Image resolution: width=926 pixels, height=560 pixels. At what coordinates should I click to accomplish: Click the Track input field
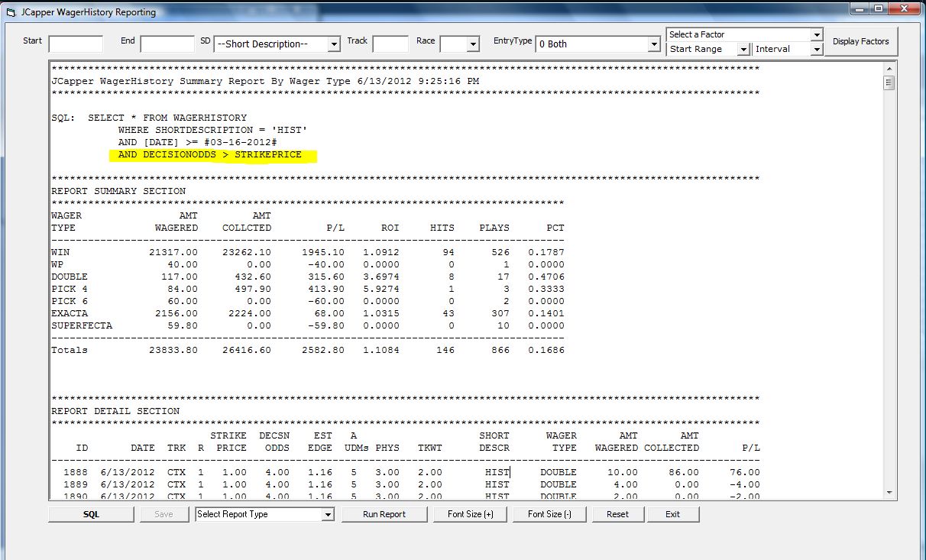390,44
